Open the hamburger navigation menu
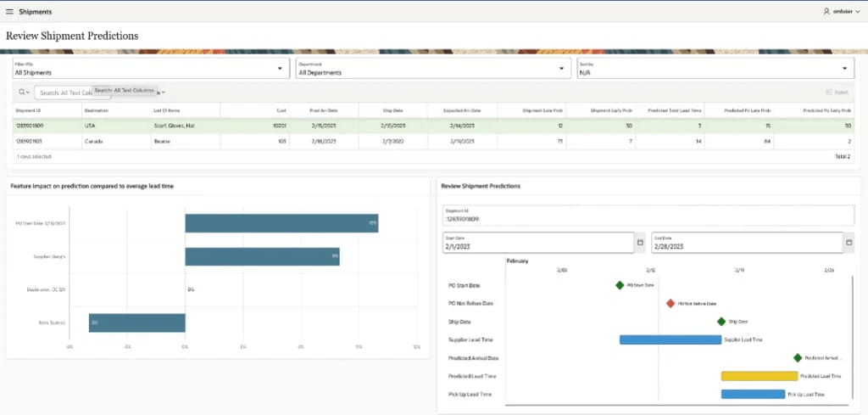The height and width of the screenshot is (415, 868). click(x=9, y=12)
